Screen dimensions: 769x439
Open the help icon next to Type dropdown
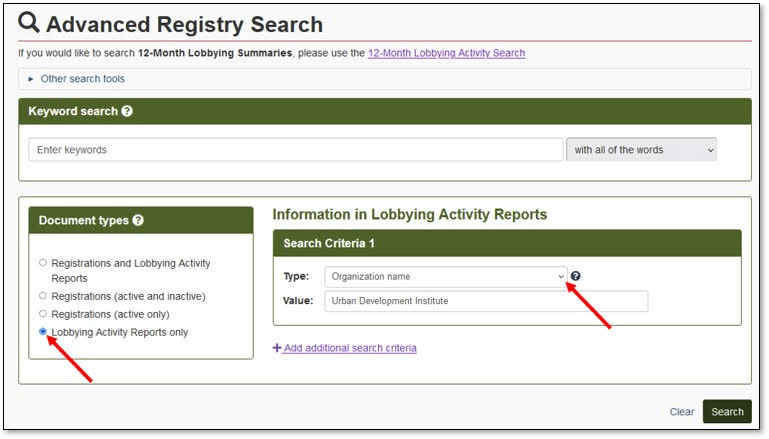[x=576, y=276]
